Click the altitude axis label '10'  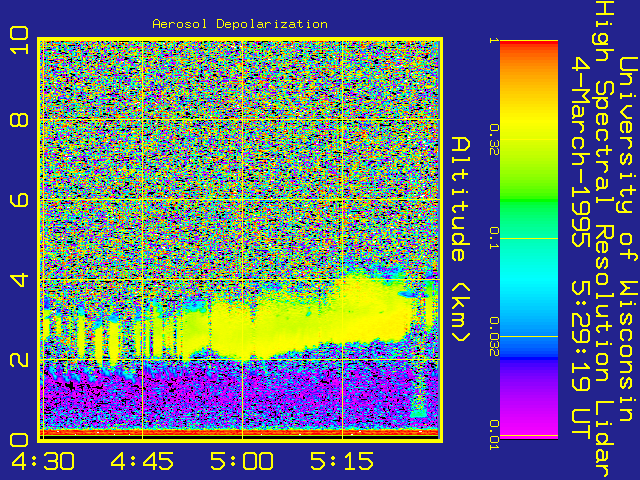tap(19, 40)
